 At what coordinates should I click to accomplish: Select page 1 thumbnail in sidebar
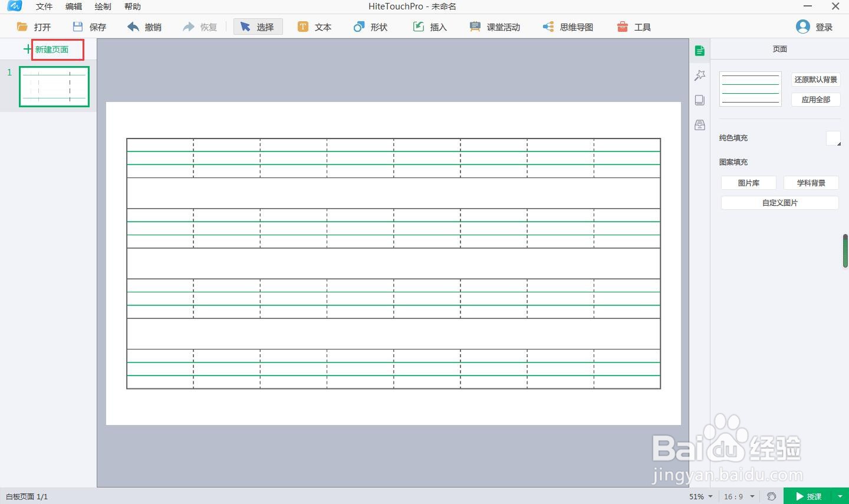click(x=54, y=87)
